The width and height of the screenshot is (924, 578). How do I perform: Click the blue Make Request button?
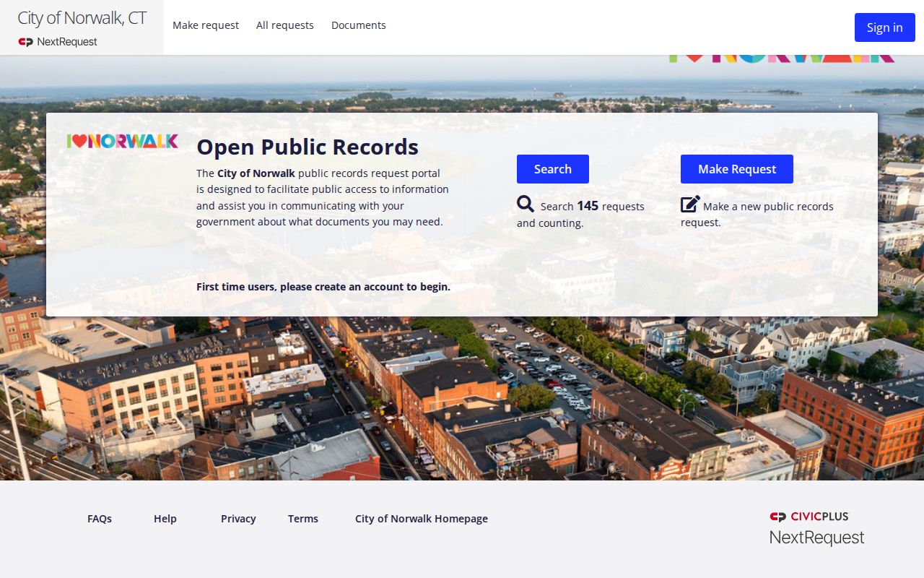tap(737, 169)
